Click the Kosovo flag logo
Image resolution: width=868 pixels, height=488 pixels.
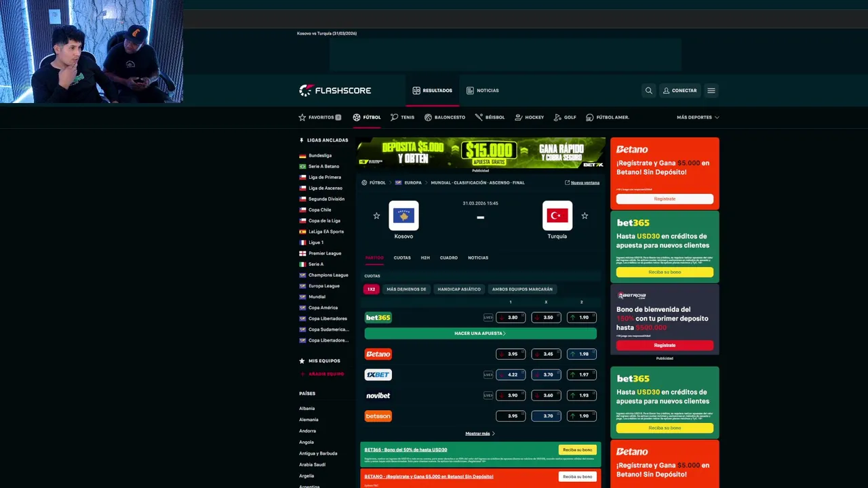(403, 216)
